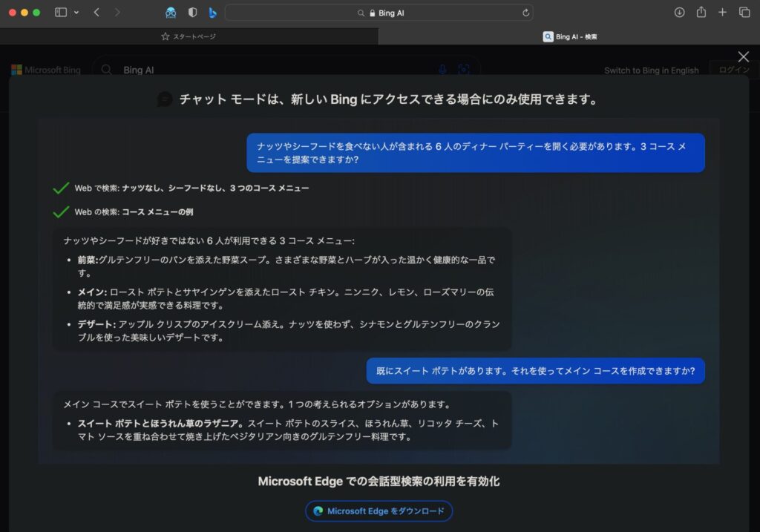Click the デザート bullet item text
760x532 pixels.
coord(289,330)
